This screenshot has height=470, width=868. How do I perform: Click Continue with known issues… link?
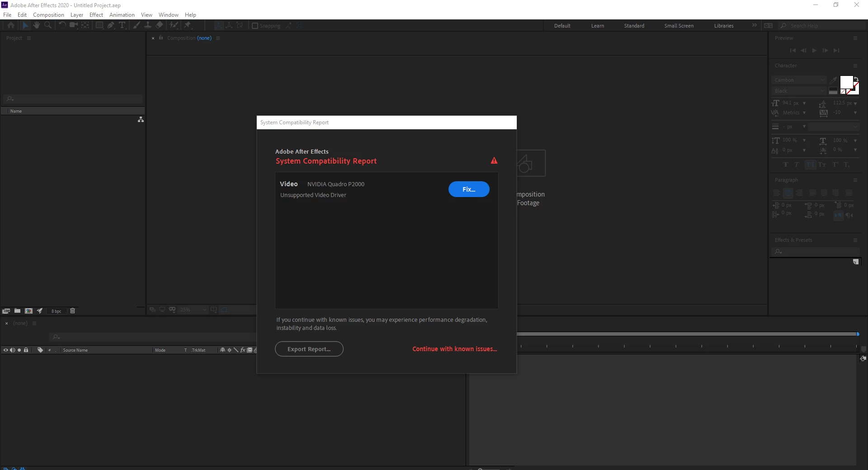coord(454,349)
